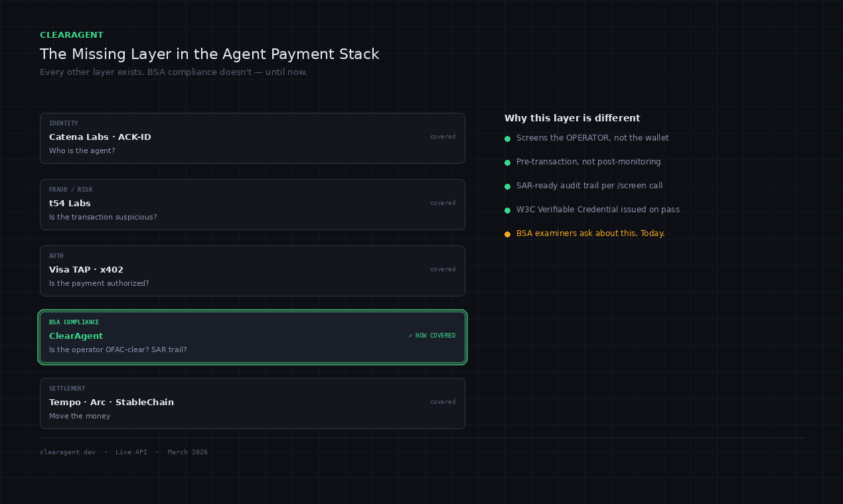This screenshot has height=504, width=843.
Task: Click the checkmark in "NOW COVERED" badge
Action: click(411, 336)
